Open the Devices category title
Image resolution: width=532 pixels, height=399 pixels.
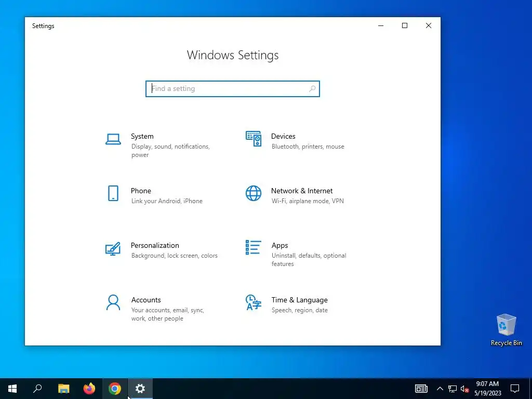(x=283, y=137)
